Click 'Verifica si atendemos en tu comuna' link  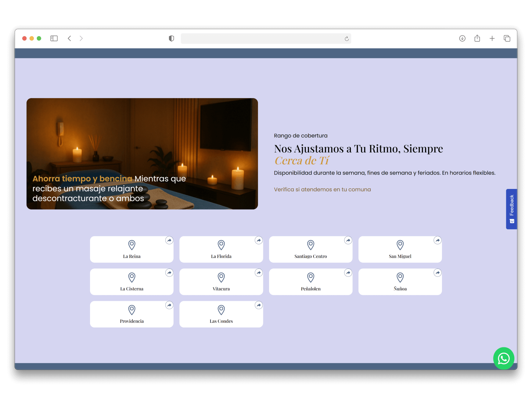[322, 190]
